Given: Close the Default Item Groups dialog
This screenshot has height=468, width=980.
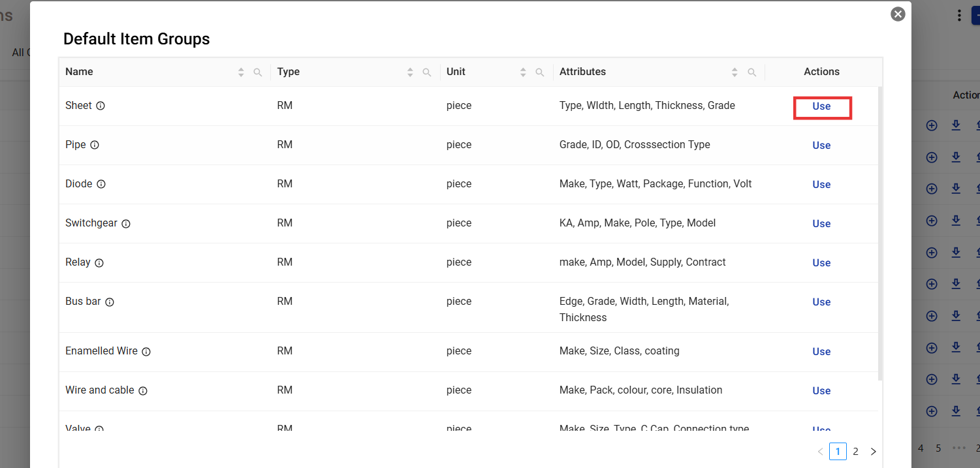Looking at the screenshot, I should point(898,14).
